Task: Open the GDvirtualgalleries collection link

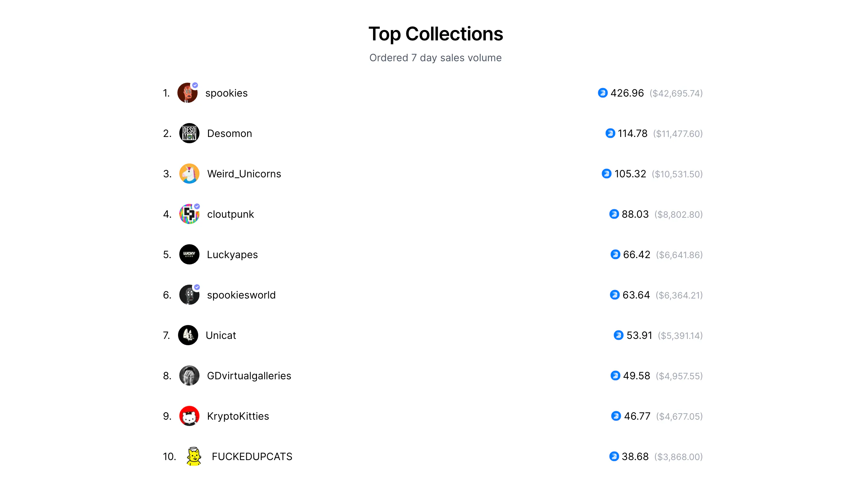Action: (x=249, y=376)
